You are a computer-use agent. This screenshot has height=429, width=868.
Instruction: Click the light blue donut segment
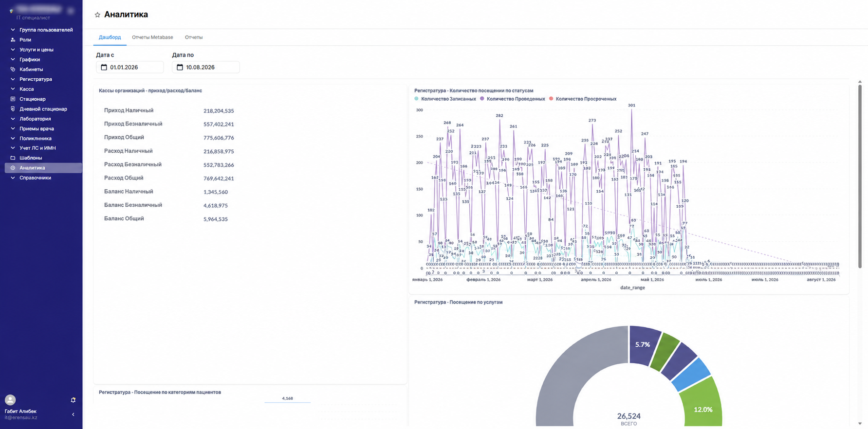692,375
